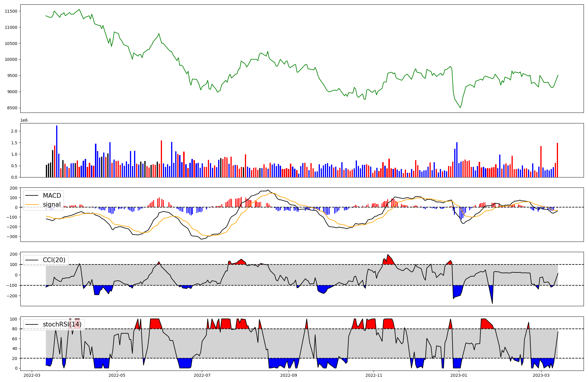
Task: Click the MACD legend label
Action: point(52,196)
